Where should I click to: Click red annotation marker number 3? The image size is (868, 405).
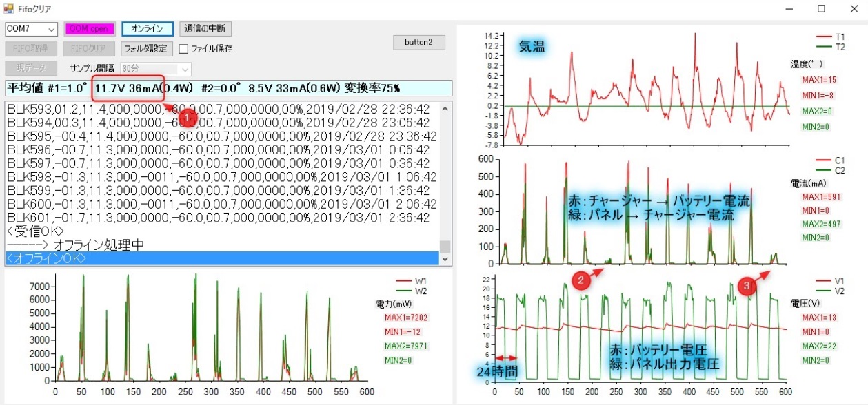click(x=745, y=286)
